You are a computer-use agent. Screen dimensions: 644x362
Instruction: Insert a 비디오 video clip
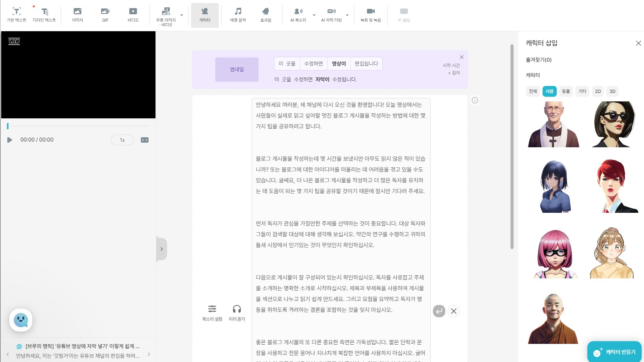[x=133, y=15]
